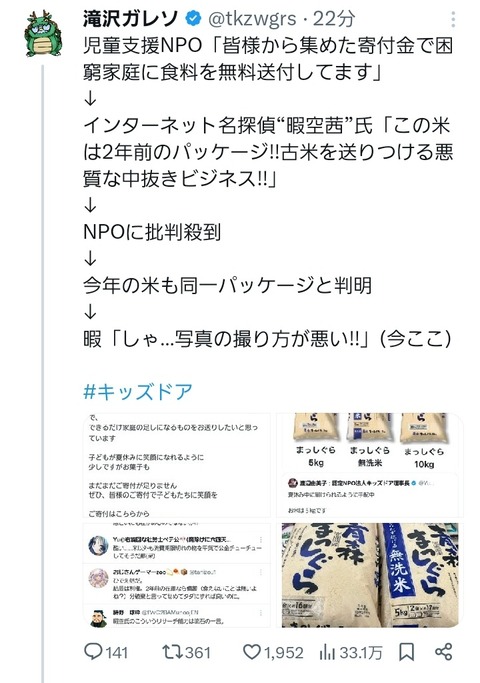The width and height of the screenshot is (480, 683).
Task: Share the tweet via share icon
Action: 443,652
